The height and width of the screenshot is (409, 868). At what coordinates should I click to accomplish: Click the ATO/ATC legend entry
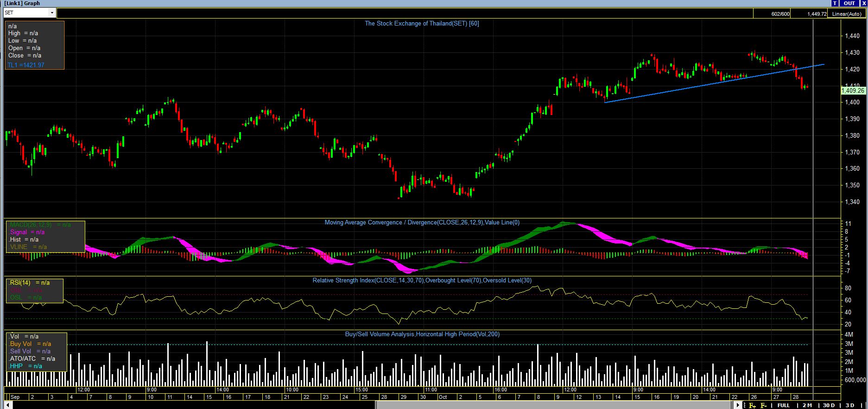pyautogui.click(x=32, y=359)
